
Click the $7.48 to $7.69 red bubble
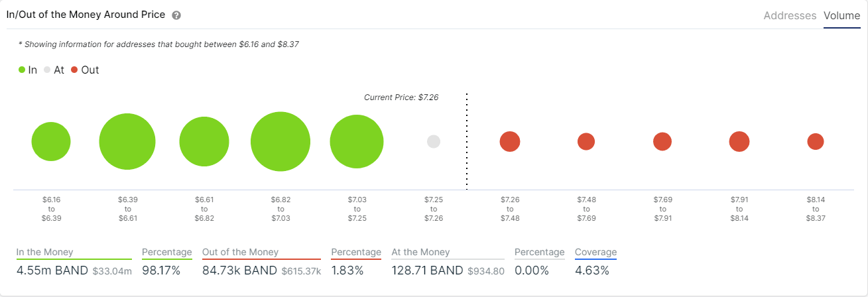pyautogui.click(x=586, y=141)
